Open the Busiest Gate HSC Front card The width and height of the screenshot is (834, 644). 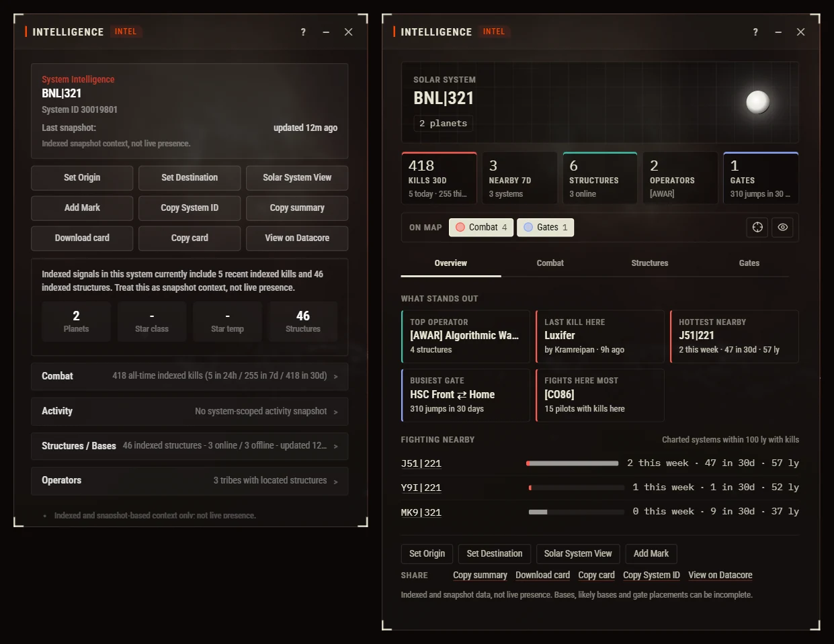coord(466,396)
